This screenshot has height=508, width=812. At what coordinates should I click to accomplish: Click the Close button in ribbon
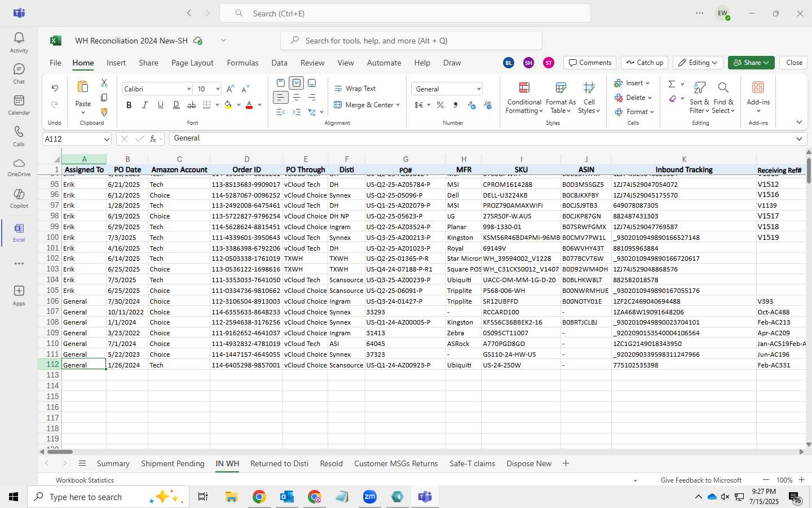(x=794, y=63)
